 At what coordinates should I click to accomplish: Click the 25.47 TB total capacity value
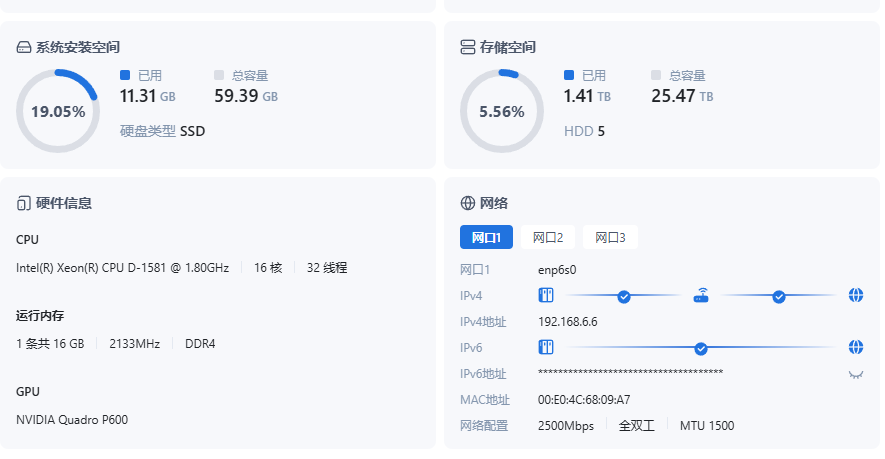point(682,96)
